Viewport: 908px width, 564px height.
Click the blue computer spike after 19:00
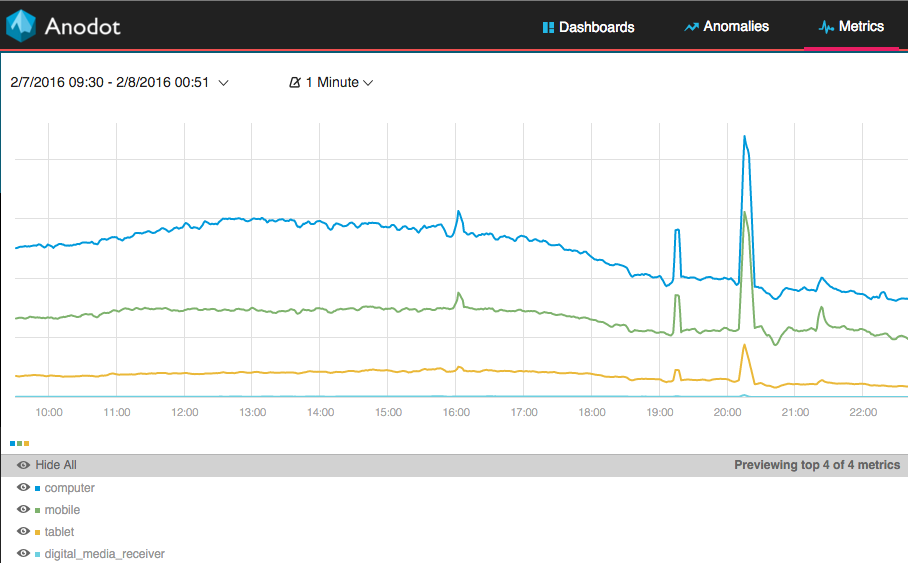click(x=676, y=232)
